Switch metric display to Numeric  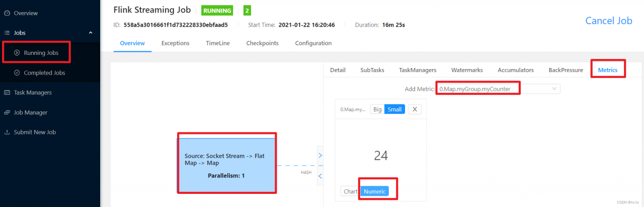pos(374,191)
